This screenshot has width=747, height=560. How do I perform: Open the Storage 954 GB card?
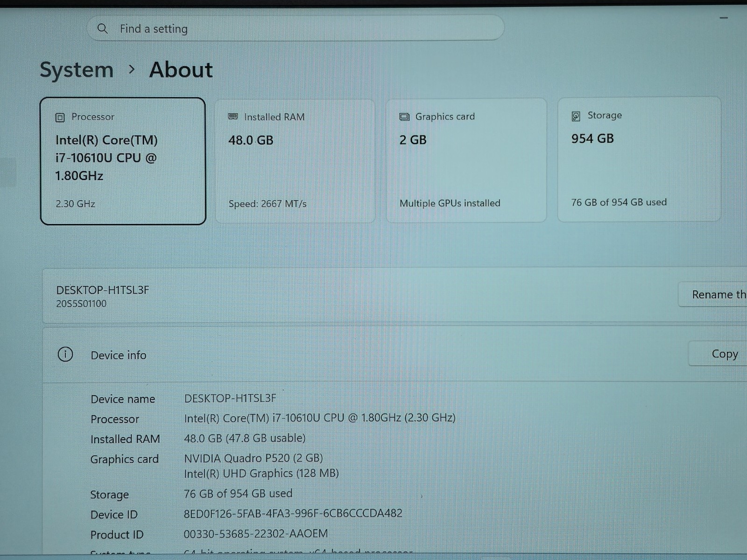point(639,159)
